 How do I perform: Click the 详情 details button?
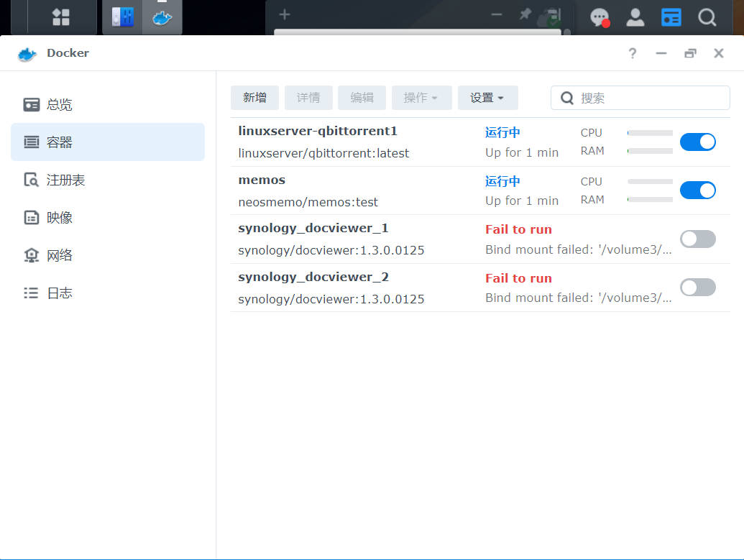pos(308,98)
